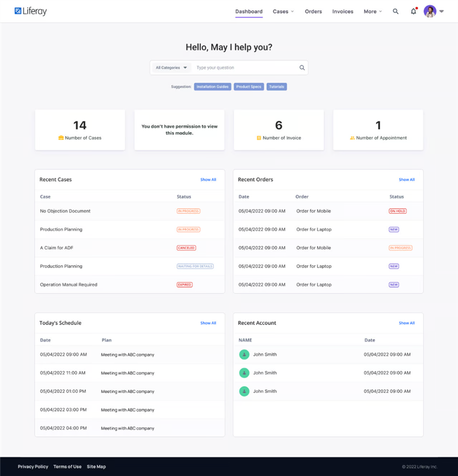Open search via header magnifier icon
This screenshot has height=476, width=458.
[396, 12]
